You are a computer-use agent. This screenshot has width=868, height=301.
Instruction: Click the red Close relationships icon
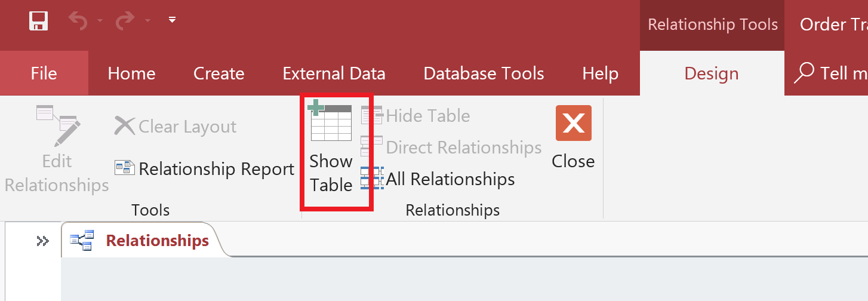573,123
